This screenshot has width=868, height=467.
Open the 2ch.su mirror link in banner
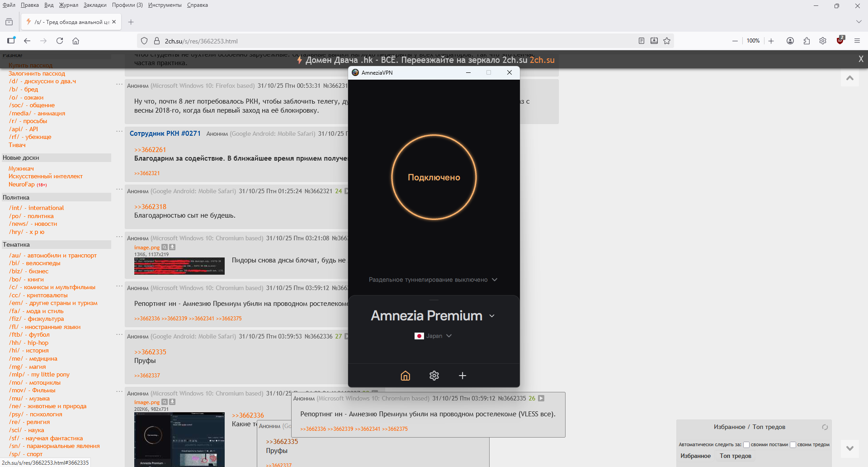pos(542,60)
